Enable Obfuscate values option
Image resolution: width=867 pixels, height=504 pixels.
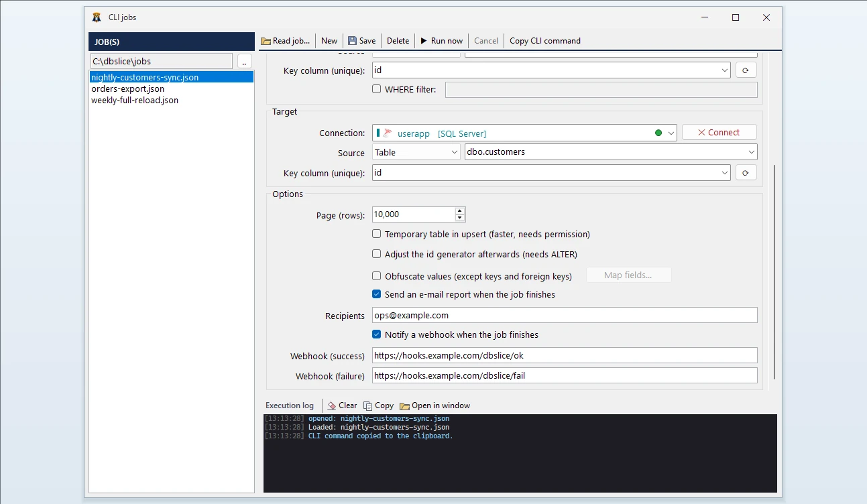(377, 276)
